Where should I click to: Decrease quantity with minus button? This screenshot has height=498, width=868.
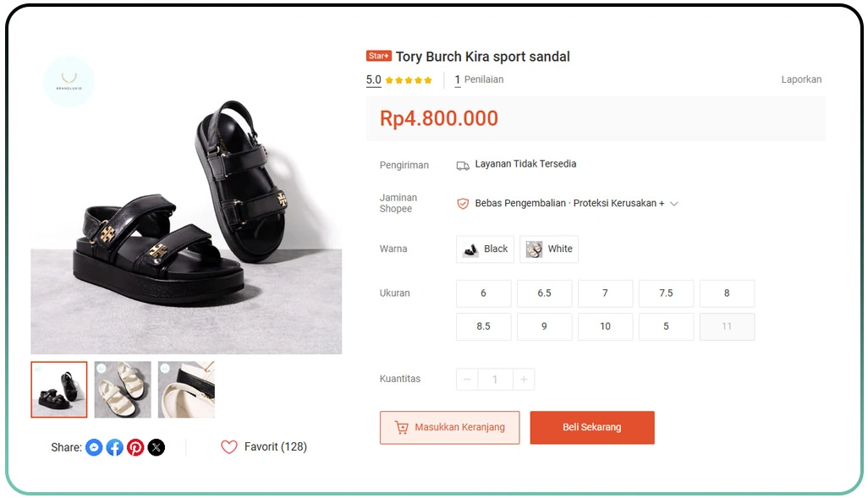tap(467, 380)
